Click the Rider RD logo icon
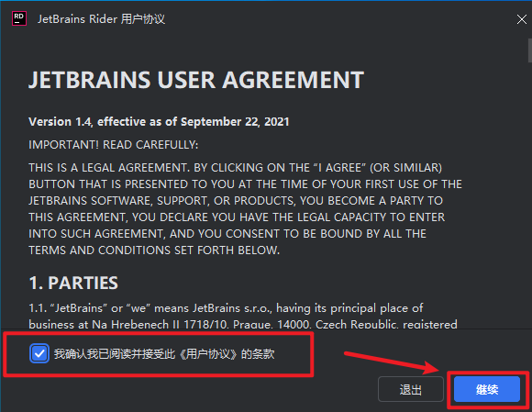532x412 pixels. point(19,18)
